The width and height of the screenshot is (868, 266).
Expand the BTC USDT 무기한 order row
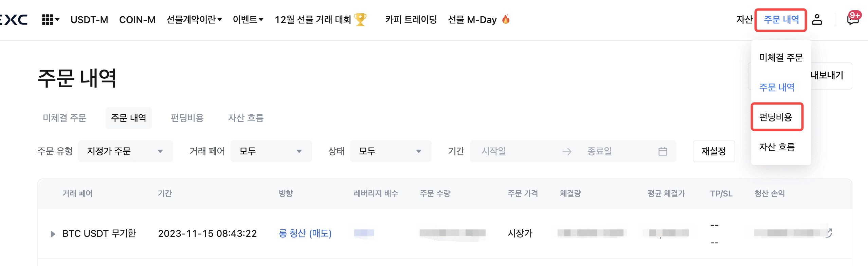53,234
